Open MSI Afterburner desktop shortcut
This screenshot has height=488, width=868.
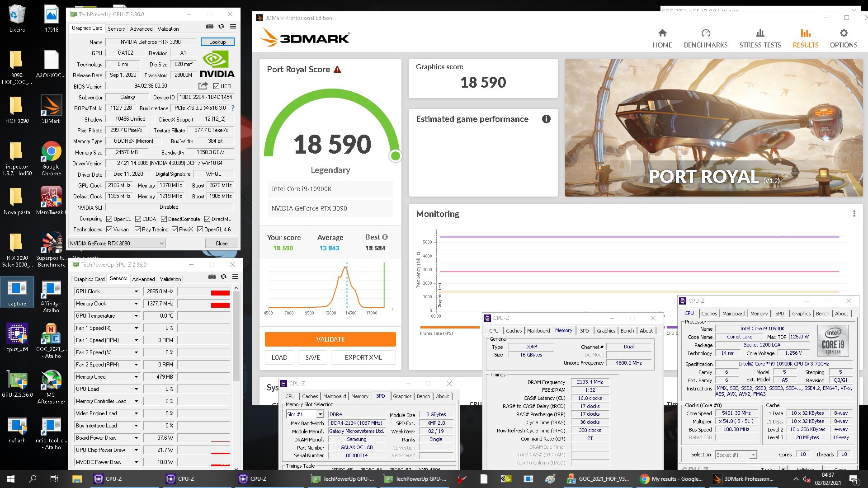[51, 387]
